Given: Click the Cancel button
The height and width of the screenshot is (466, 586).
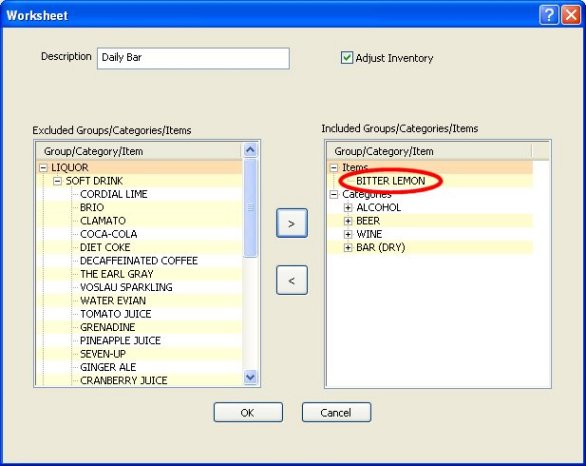Looking at the screenshot, I should pos(336,412).
